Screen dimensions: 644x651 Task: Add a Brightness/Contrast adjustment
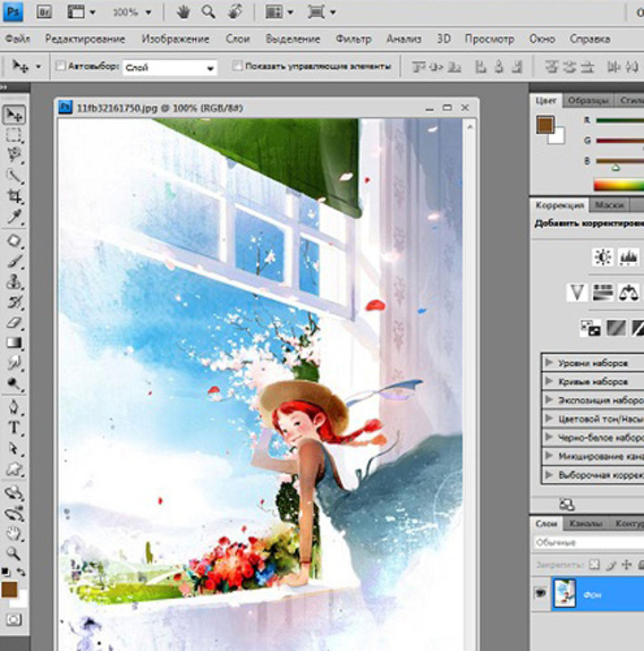coord(603,257)
